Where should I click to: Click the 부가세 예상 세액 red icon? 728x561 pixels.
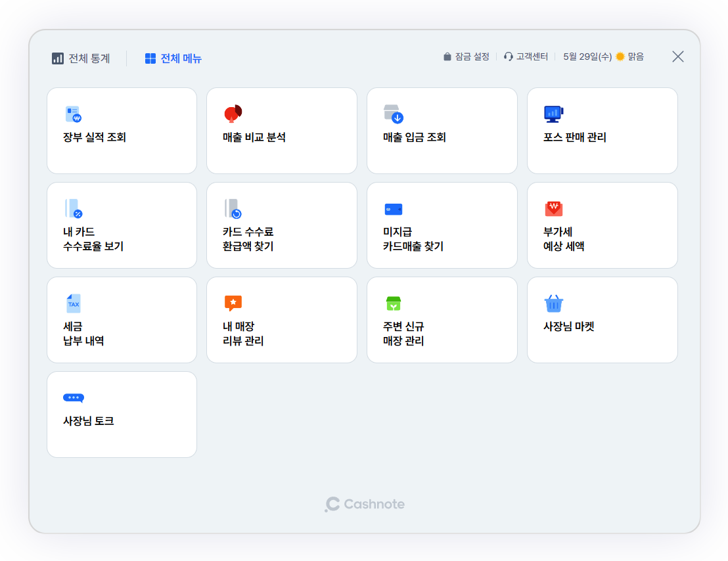553,209
